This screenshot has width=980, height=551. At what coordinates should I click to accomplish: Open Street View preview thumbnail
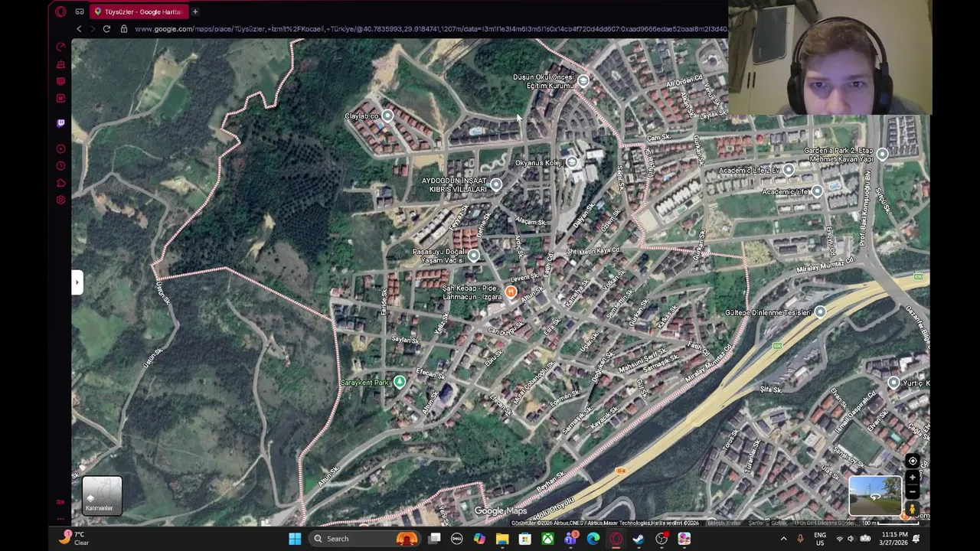875,496
